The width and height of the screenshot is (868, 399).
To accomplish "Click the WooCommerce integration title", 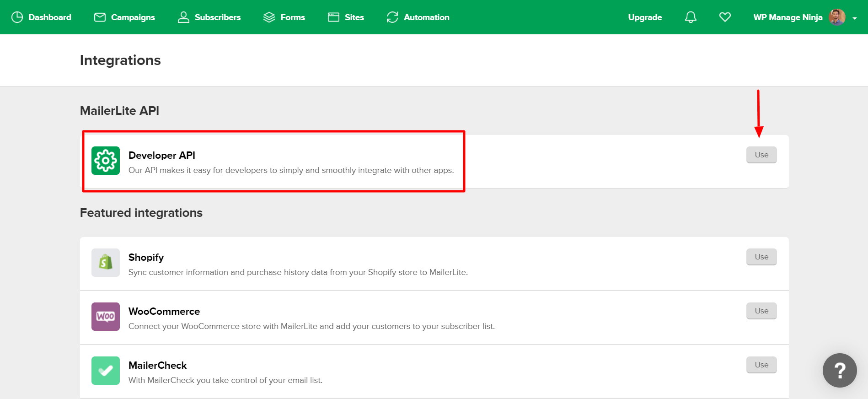I will pyautogui.click(x=164, y=311).
